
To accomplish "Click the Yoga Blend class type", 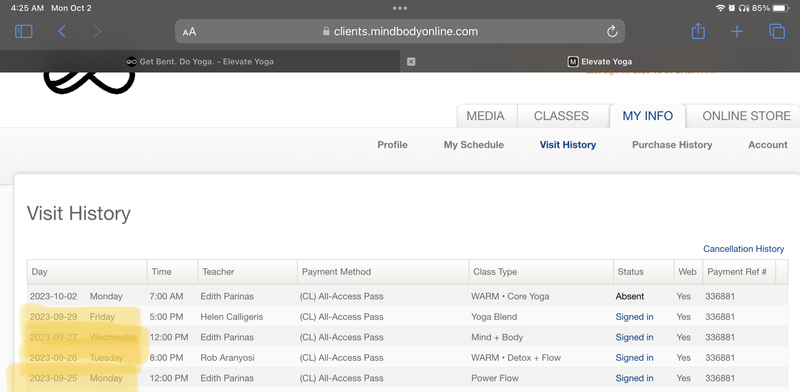I will [494, 317].
